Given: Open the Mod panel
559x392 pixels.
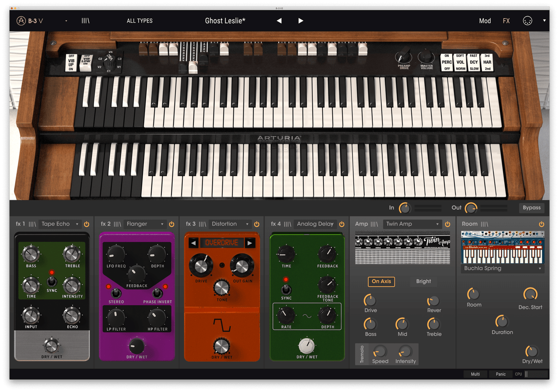Looking at the screenshot, I should 485,21.
